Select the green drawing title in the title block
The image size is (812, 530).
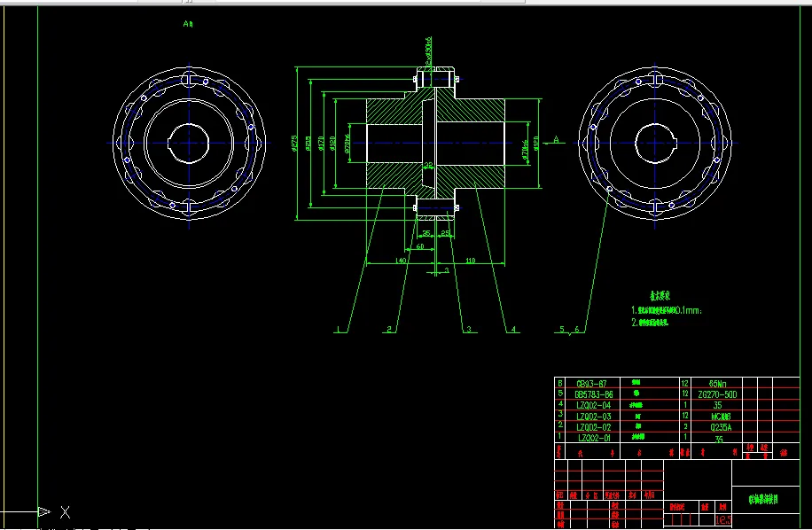coord(763,500)
